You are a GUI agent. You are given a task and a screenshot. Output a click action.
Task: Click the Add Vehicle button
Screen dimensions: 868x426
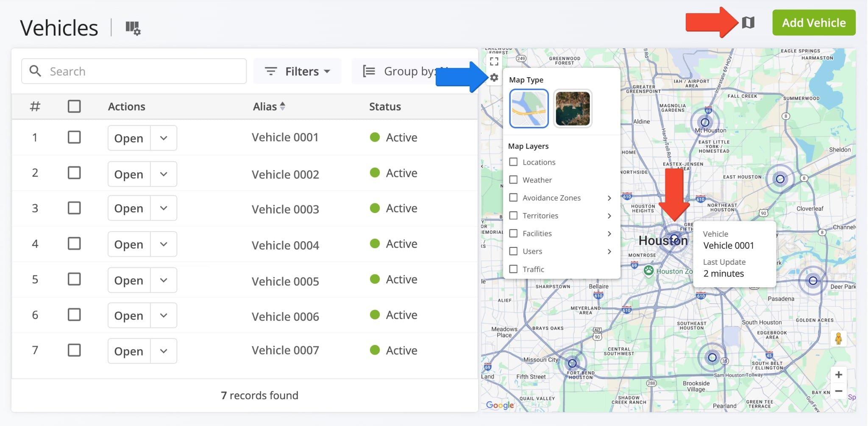tap(813, 23)
